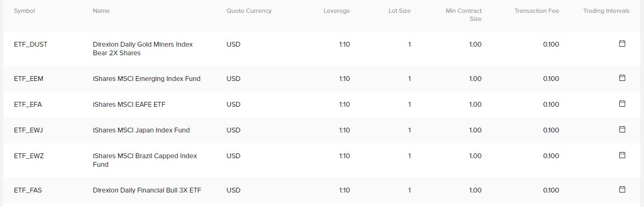Click Direxion Daily Financial Bull 3X ETF
644x207 pixels.
[x=147, y=190]
